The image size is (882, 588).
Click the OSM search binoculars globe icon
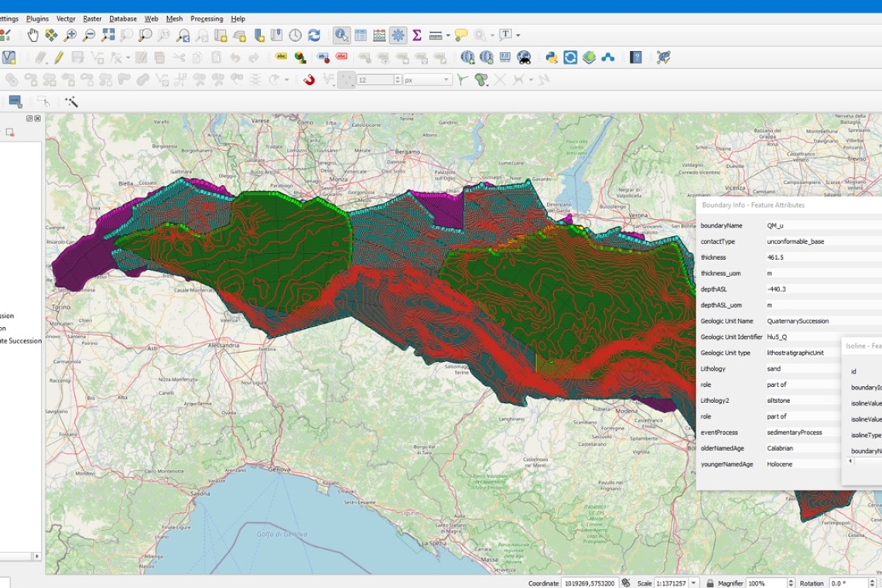click(524, 57)
